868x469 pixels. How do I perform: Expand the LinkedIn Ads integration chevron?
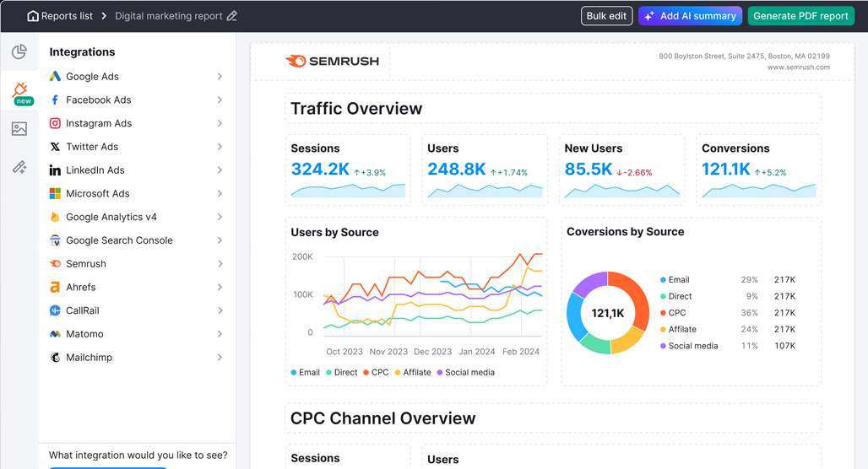(x=220, y=170)
